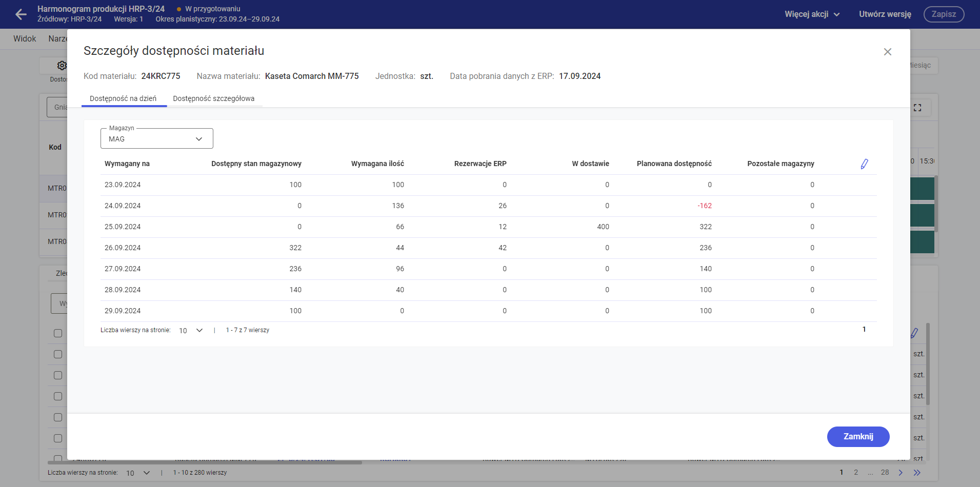Click the pencil edit columns icon in dialog table

pyautogui.click(x=864, y=164)
